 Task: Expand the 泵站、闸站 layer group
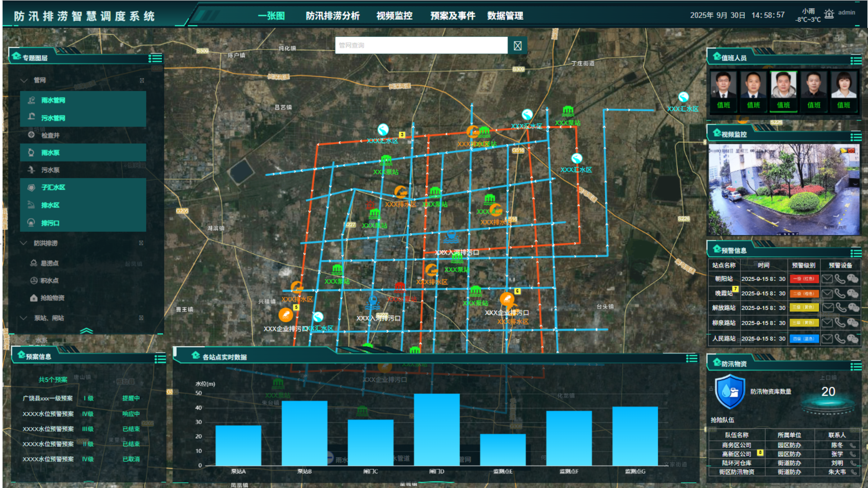pyautogui.click(x=24, y=318)
